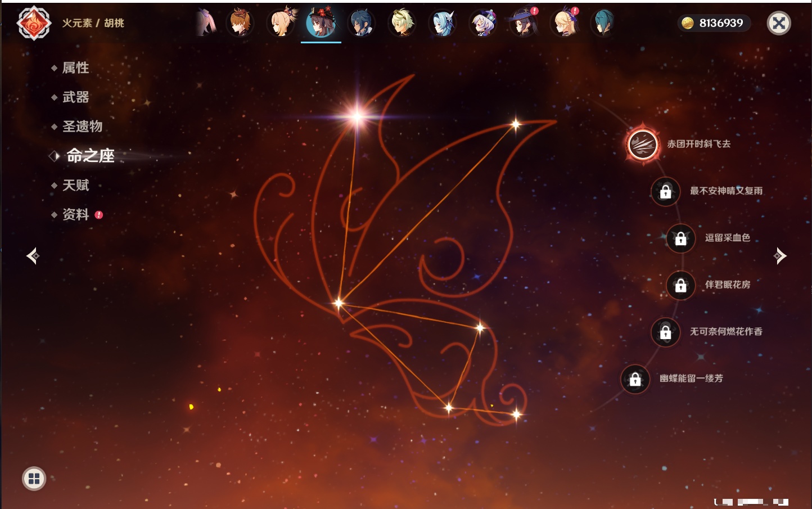Open the 资料 profile menu with red alert

(x=76, y=214)
